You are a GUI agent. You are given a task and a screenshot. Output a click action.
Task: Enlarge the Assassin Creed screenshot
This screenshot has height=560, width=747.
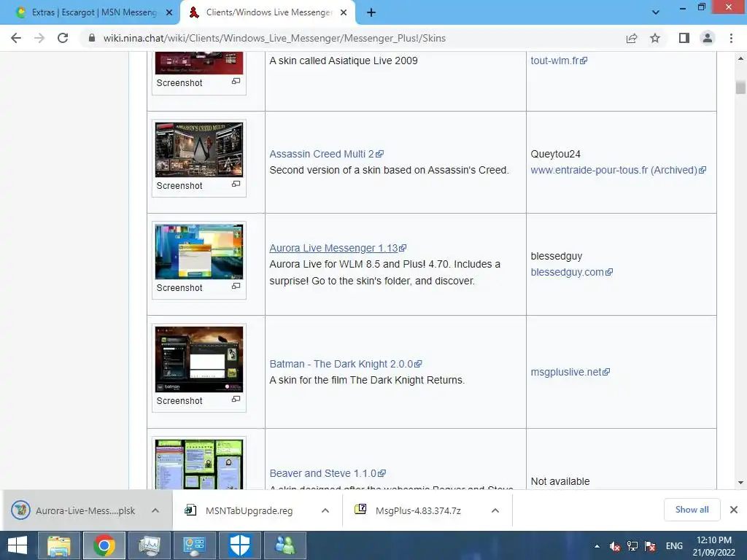[x=236, y=184]
